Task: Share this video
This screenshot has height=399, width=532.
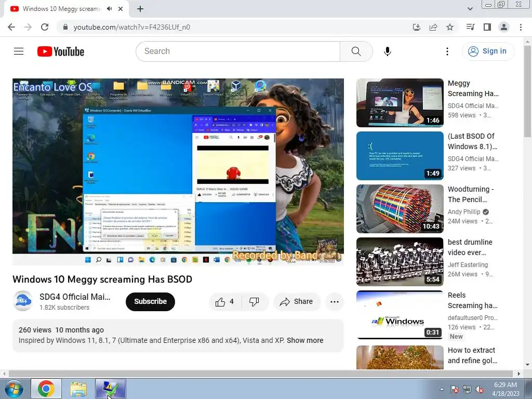Action: coord(297,302)
